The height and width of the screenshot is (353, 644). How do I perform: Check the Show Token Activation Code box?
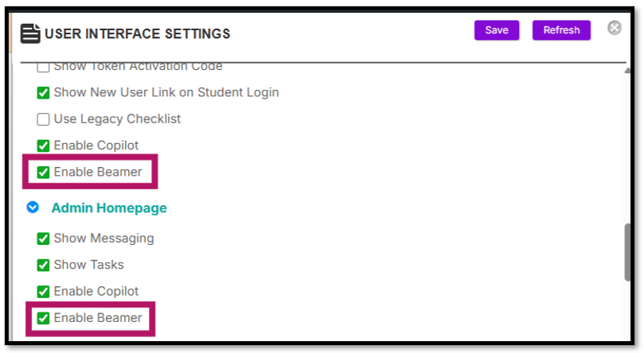pyautogui.click(x=43, y=67)
